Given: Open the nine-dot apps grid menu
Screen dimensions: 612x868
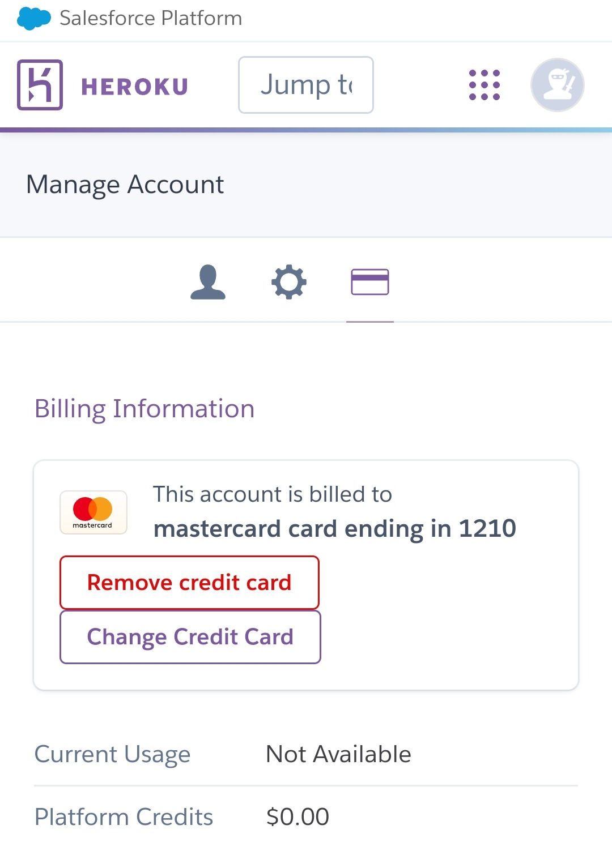Looking at the screenshot, I should coord(484,85).
